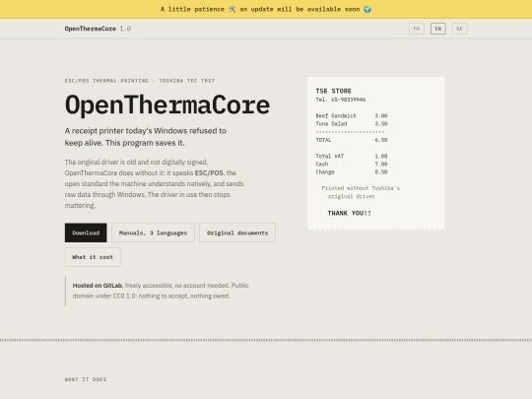Click the TOTAL 6.50 receipt line

pos(352,140)
